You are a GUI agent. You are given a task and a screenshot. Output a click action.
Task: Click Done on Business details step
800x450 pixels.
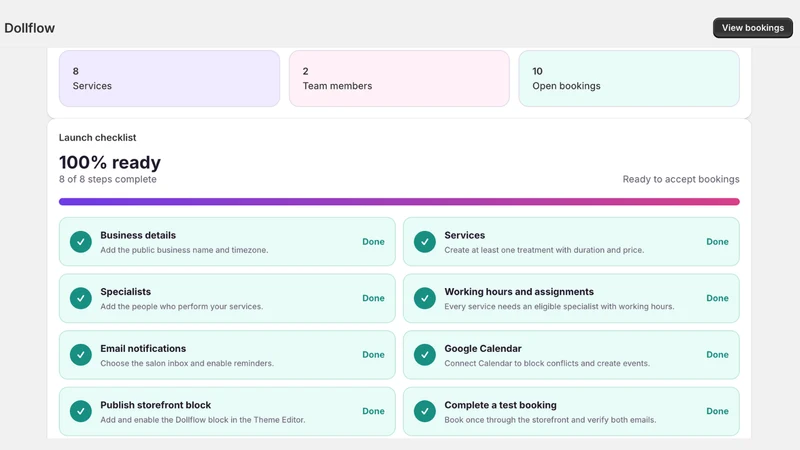click(x=373, y=242)
